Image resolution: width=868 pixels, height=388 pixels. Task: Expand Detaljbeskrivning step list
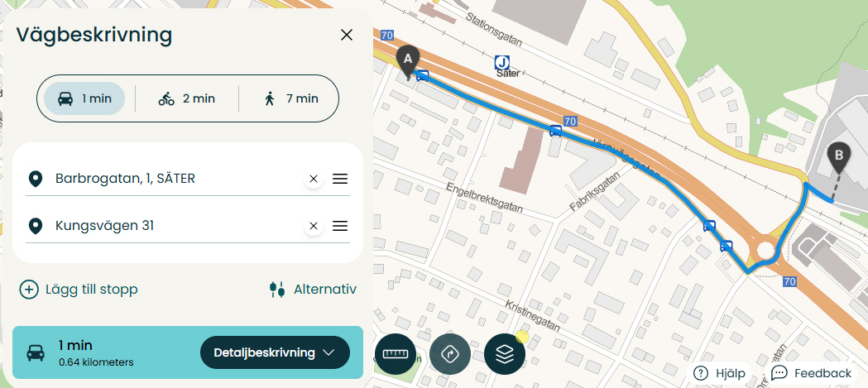275,352
